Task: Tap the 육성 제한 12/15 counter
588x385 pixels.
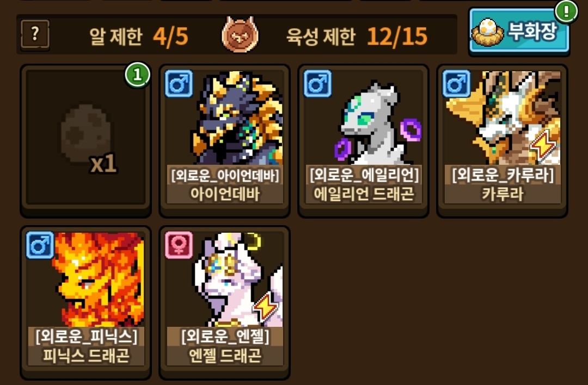Action: [x=357, y=36]
